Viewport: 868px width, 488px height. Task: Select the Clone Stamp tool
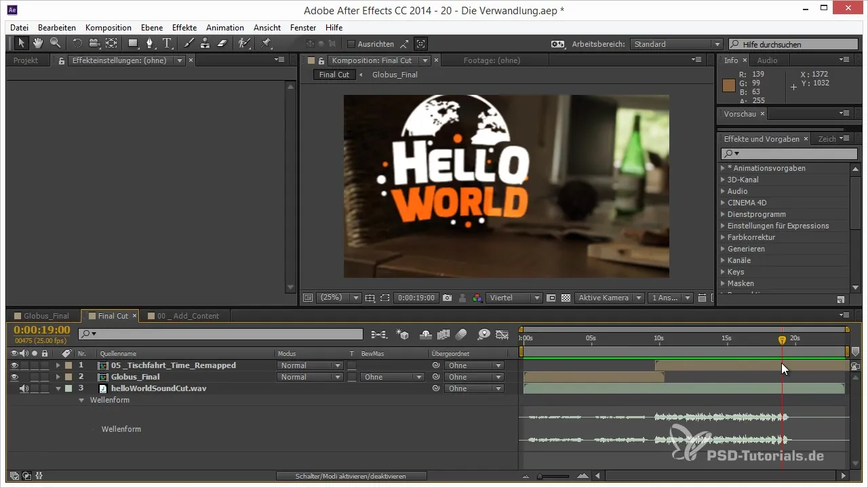(205, 43)
